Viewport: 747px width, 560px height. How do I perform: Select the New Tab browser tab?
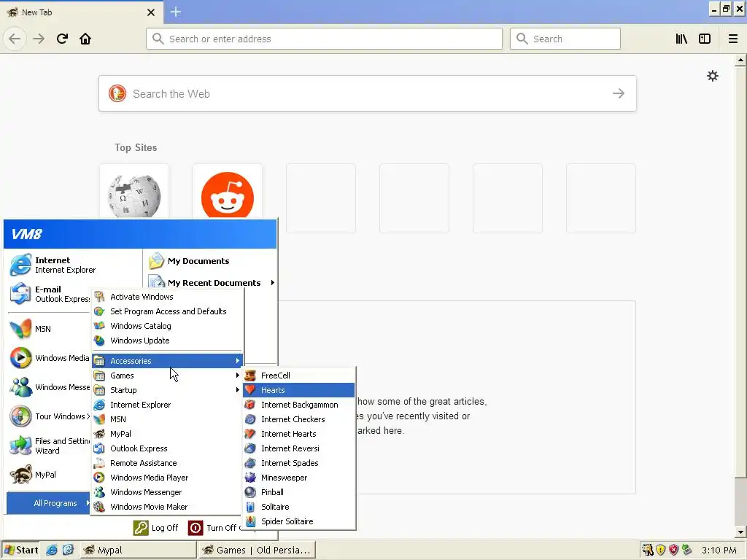click(81, 12)
